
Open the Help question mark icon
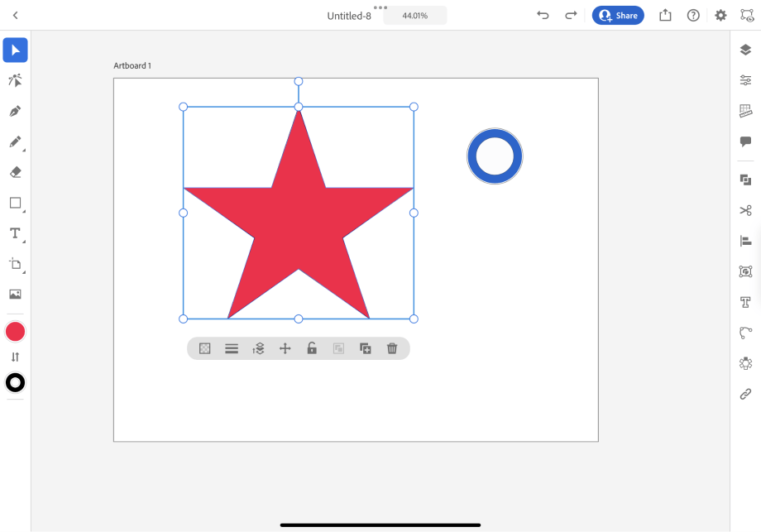pyautogui.click(x=693, y=16)
